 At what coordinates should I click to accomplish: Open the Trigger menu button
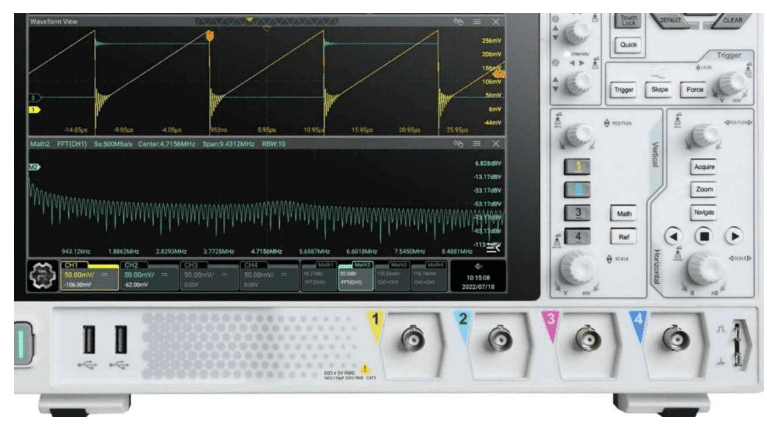click(623, 90)
